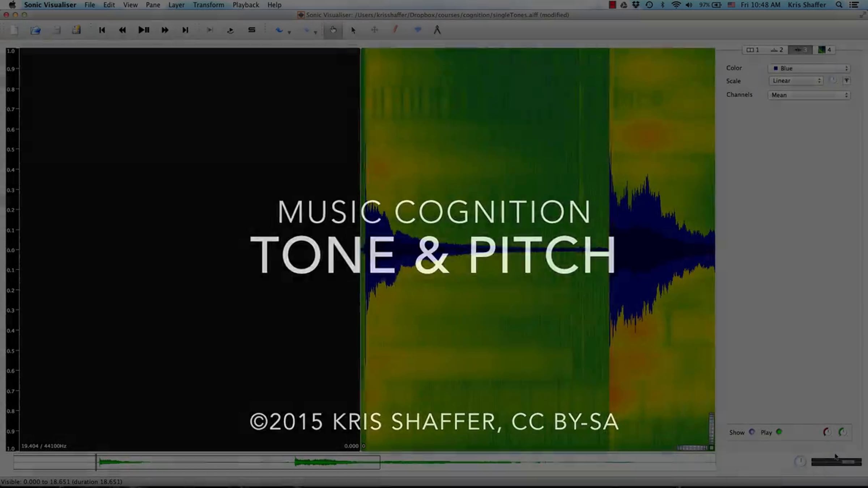The image size is (868, 488).
Task: Click the Open file folder icon
Action: (35, 30)
